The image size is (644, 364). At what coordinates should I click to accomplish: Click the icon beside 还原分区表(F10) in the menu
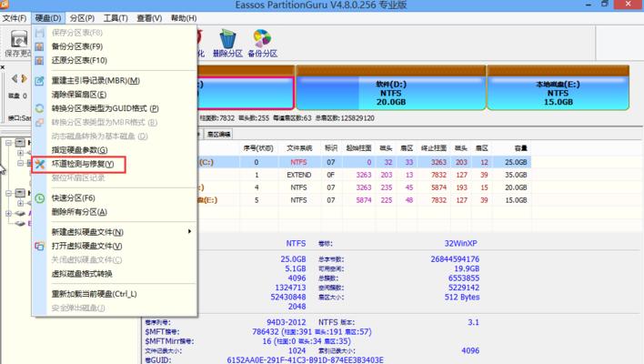[x=39, y=60]
